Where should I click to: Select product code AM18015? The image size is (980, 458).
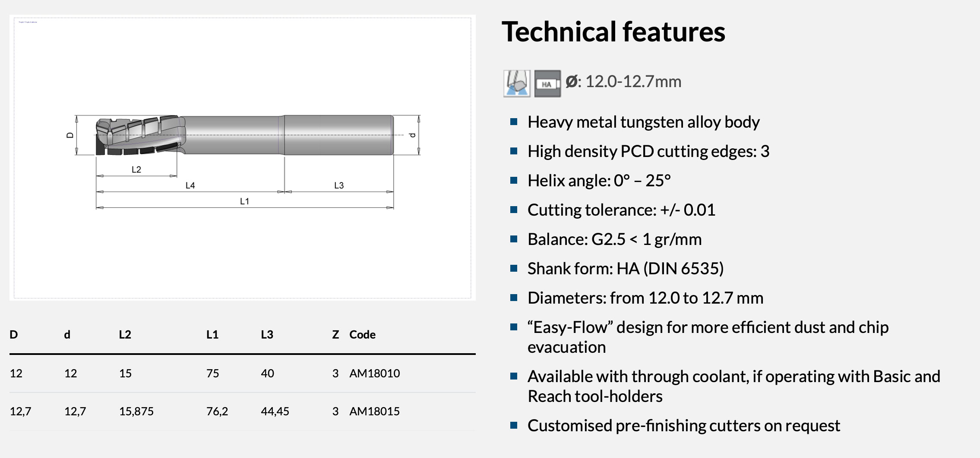click(x=374, y=411)
